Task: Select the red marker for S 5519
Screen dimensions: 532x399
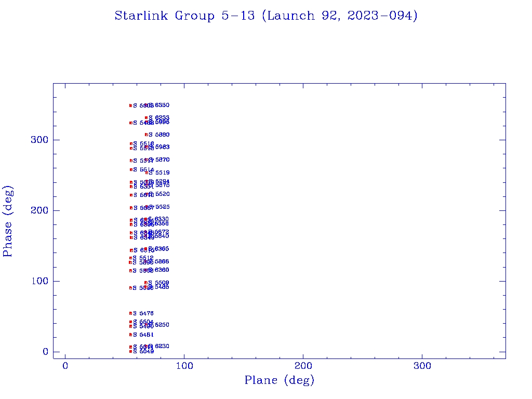Action: click(x=147, y=172)
